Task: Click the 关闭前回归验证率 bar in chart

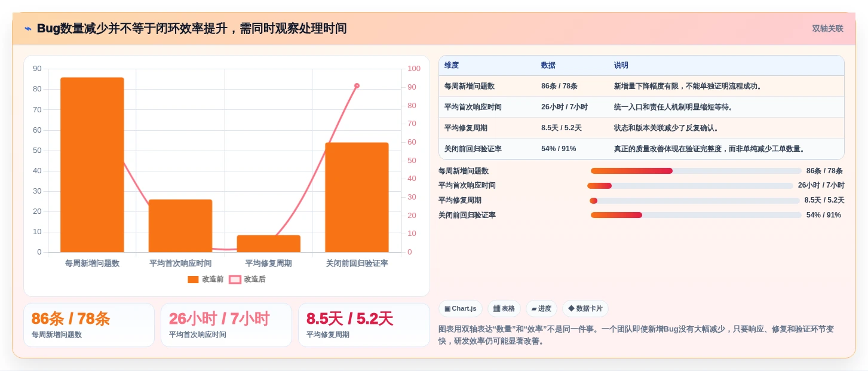Action: pyautogui.click(x=357, y=197)
